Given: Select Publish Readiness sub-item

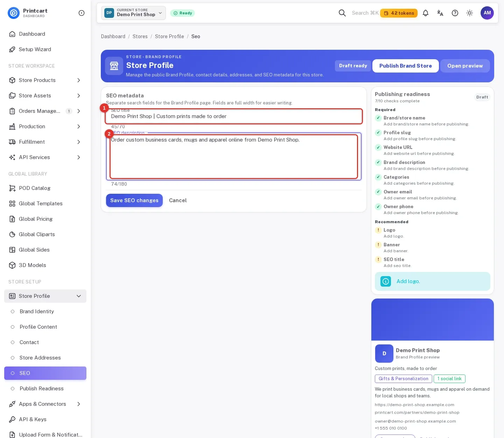Looking at the screenshot, I should click(x=45, y=389).
